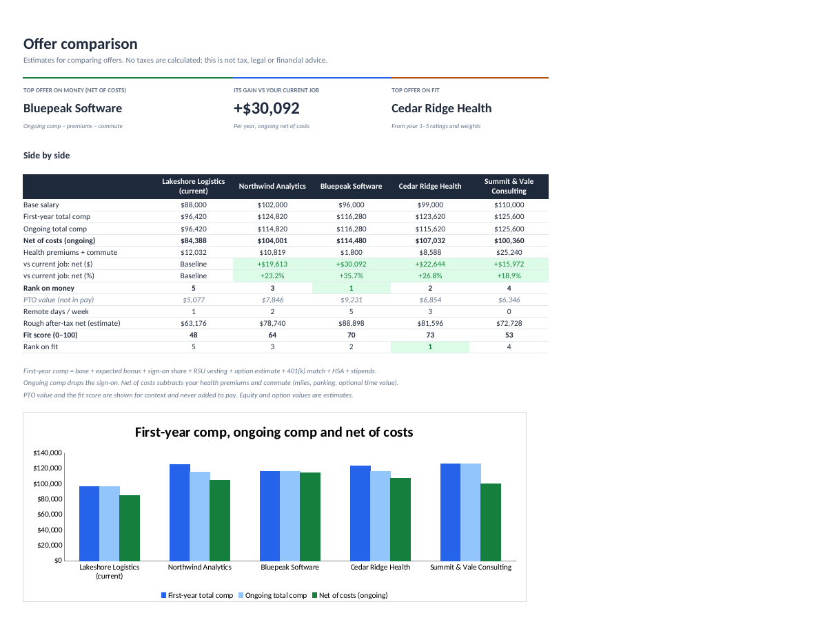Click the '$9,231' PTO value cell
This screenshot has width=834, height=644.
(351, 300)
